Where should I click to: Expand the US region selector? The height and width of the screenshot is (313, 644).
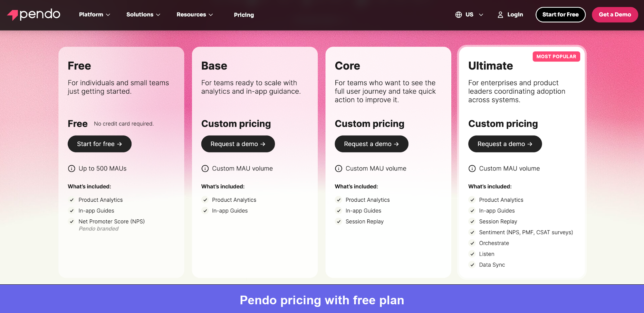coord(469,14)
